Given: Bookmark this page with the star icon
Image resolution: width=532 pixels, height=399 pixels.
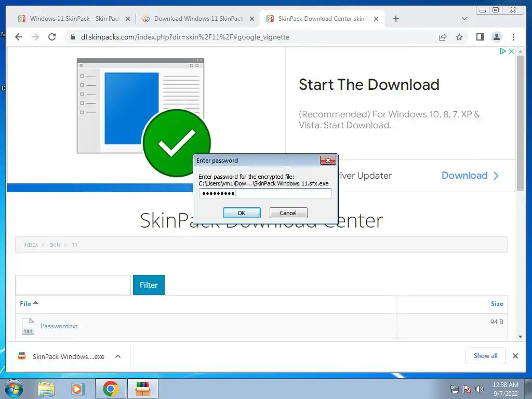Looking at the screenshot, I should click(x=459, y=37).
